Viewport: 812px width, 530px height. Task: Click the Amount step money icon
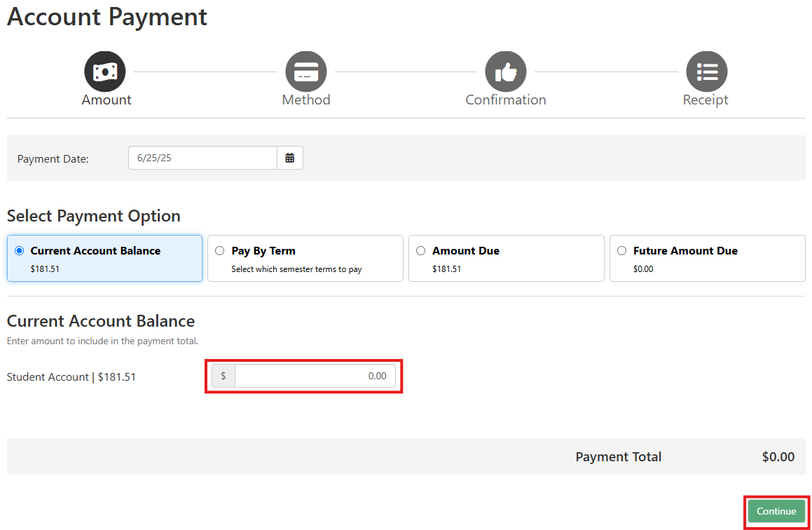click(105, 72)
